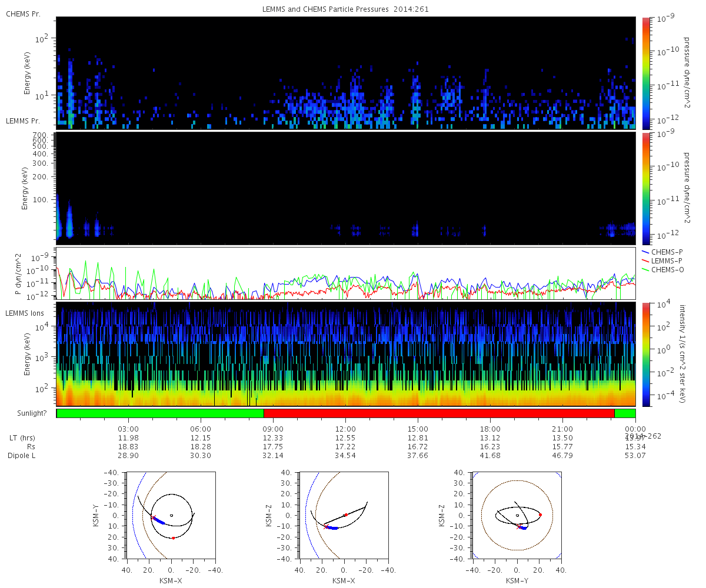Click the CHEMS Pr. panel label
The width and height of the screenshot is (706, 588).
click(23, 14)
